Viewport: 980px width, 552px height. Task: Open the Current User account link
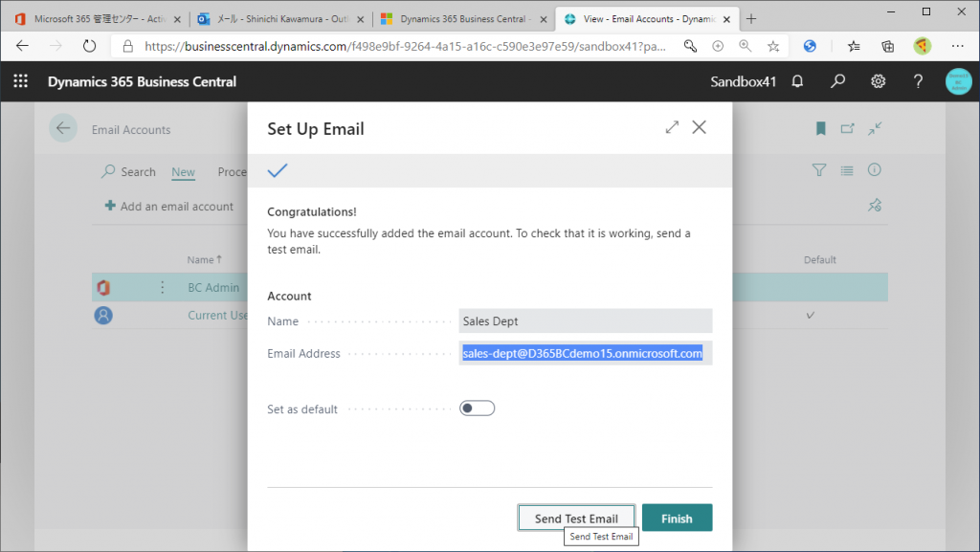click(217, 316)
